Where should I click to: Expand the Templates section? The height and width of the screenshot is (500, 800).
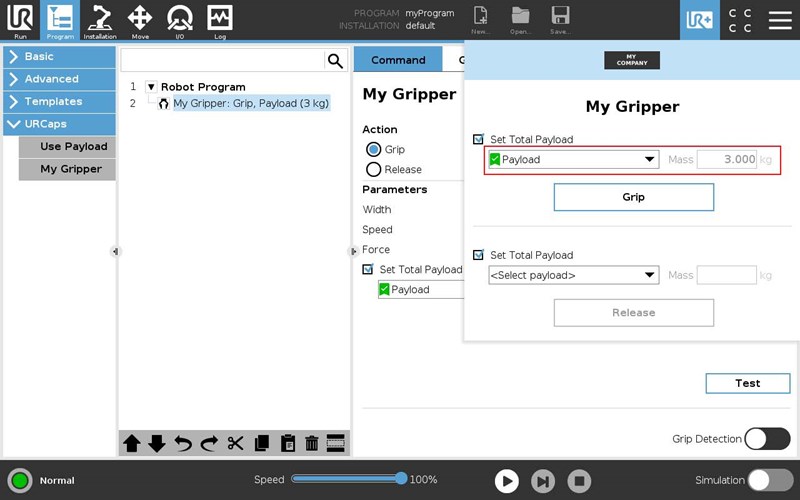tap(59, 101)
